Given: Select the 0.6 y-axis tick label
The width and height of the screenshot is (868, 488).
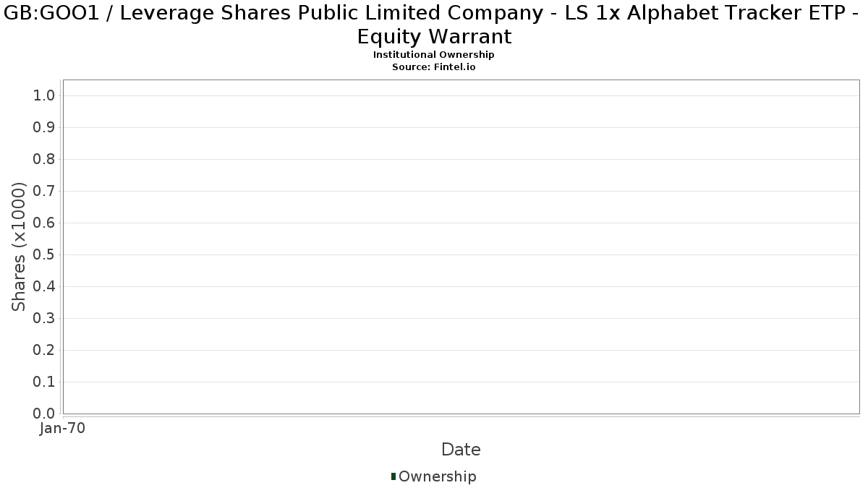Looking at the screenshot, I should [45, 223].
